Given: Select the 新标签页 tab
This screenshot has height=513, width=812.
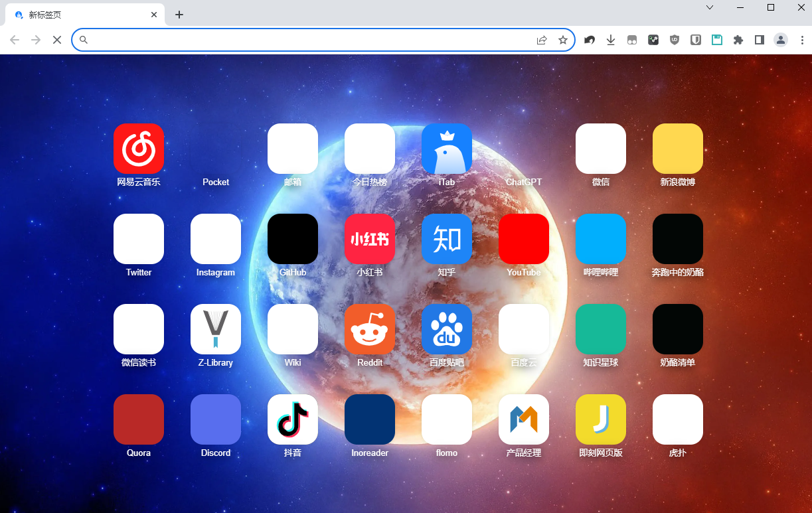Looking at the screenshot, I should tap(85, 15).
